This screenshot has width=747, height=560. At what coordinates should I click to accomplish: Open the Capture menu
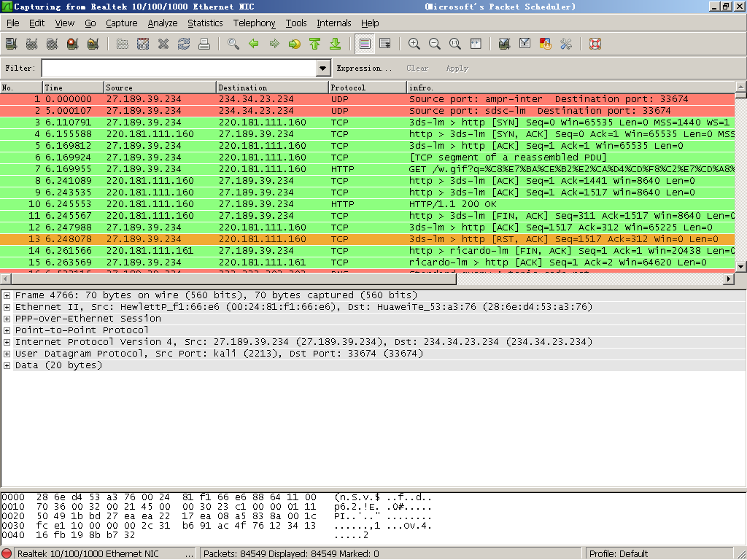coord(122,23)
